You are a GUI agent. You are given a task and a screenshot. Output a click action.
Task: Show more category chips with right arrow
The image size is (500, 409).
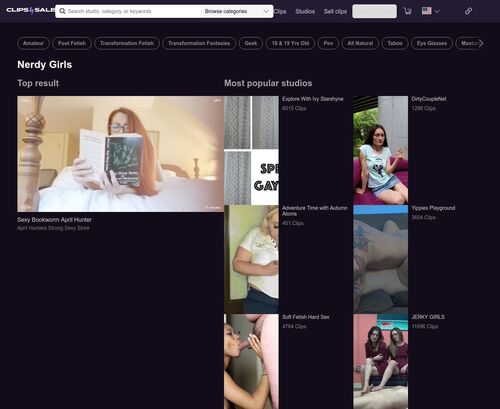[x=480, y=43]
